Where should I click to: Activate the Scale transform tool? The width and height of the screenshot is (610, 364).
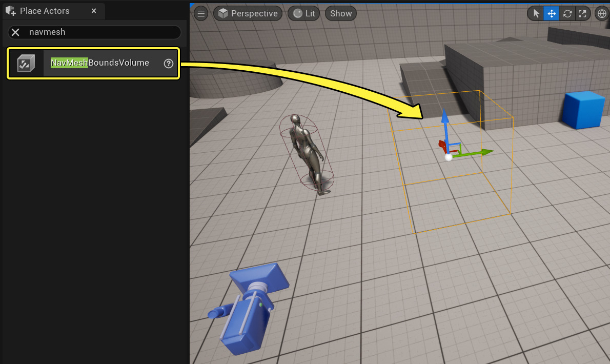point(582,14)
